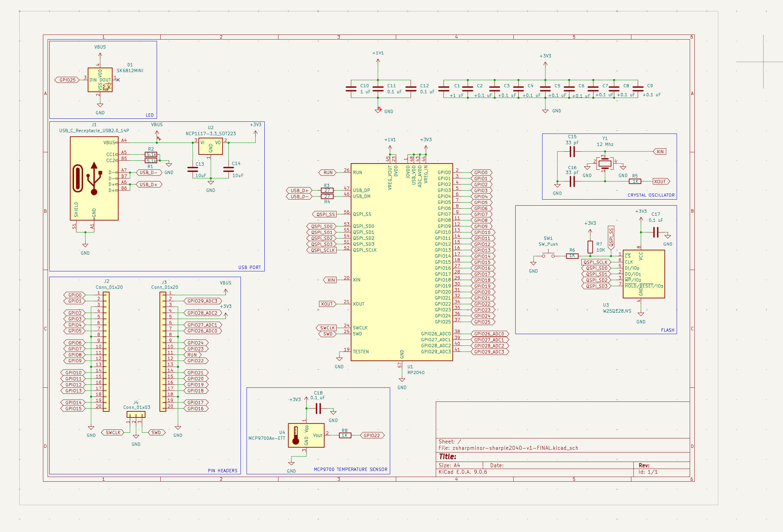Screen dimensions: 783x532
Task: Click the GPIO22 label at the temperature sensor output
Action: 372,435
